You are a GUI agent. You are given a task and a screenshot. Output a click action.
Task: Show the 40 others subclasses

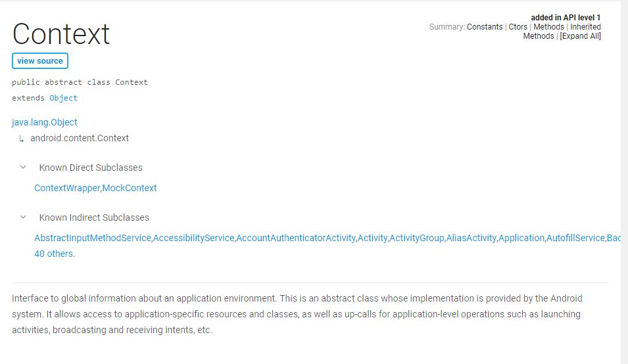tap(55, 254)
